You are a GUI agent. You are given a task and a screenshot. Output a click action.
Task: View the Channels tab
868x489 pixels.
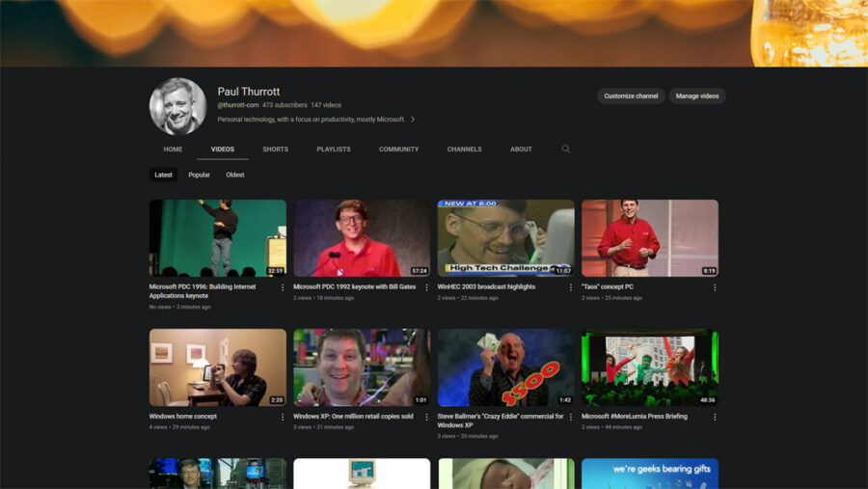465,149
